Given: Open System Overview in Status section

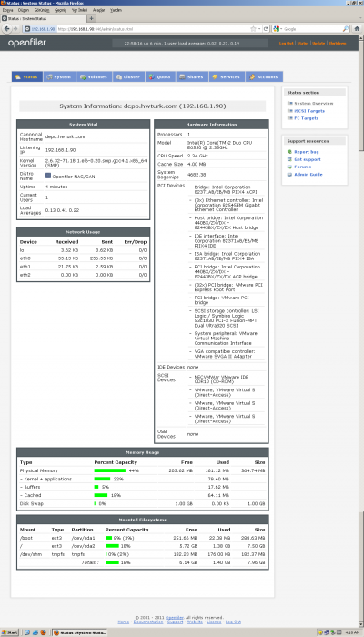Looking at the screenshot, I should 314,104.
